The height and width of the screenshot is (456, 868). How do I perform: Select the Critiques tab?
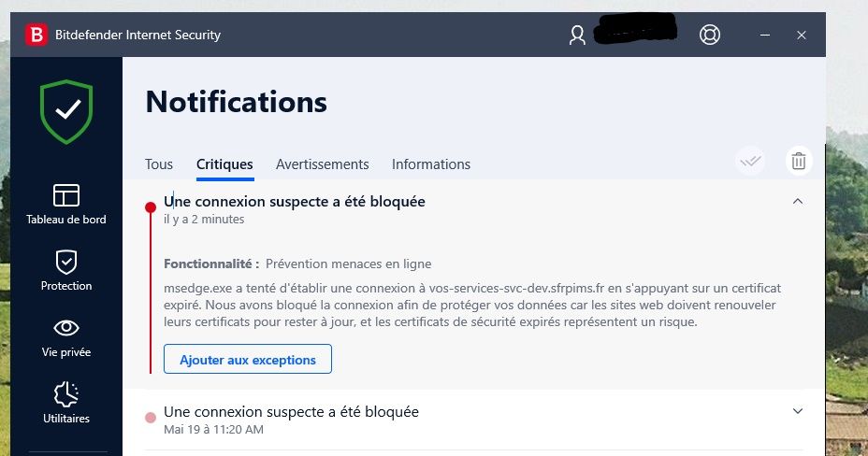(224, 164)
